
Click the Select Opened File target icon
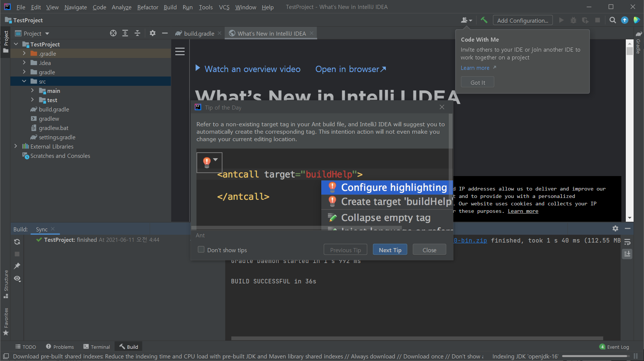pos(113,33)
